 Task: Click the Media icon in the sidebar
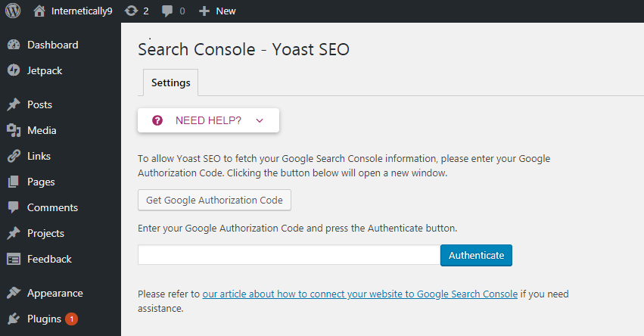pyautogui.click(x=14, y=130)
